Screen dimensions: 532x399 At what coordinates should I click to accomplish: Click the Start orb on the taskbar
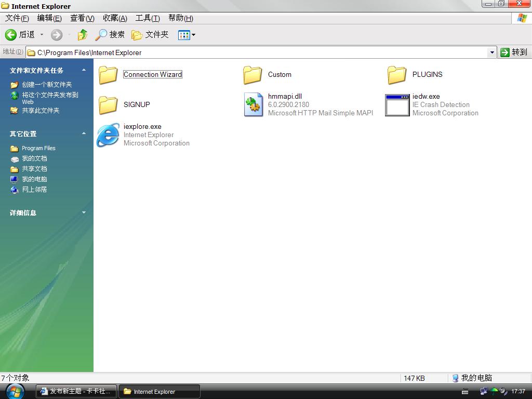pos(15,391)
